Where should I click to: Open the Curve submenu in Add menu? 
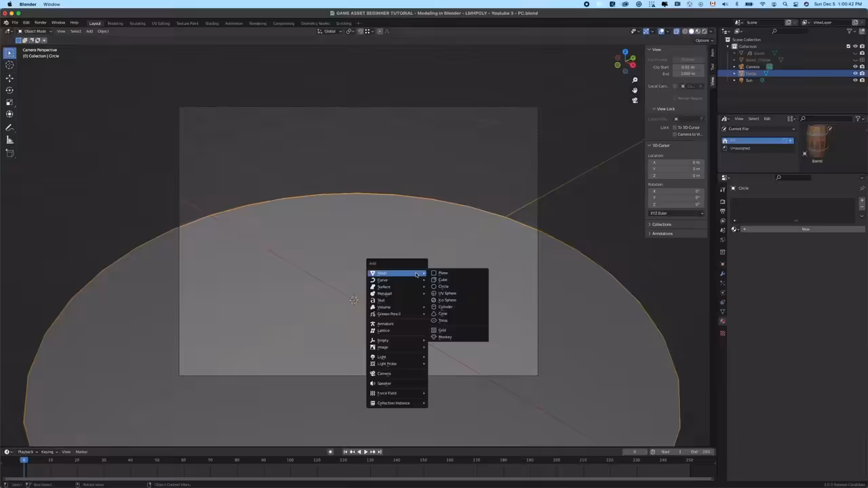click(x=397, y=280)
